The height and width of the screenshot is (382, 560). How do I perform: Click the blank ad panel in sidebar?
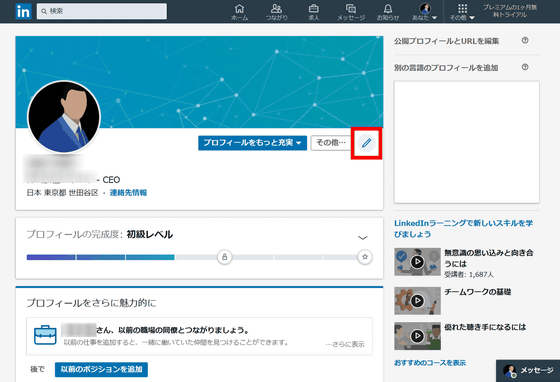click(466, 142)
